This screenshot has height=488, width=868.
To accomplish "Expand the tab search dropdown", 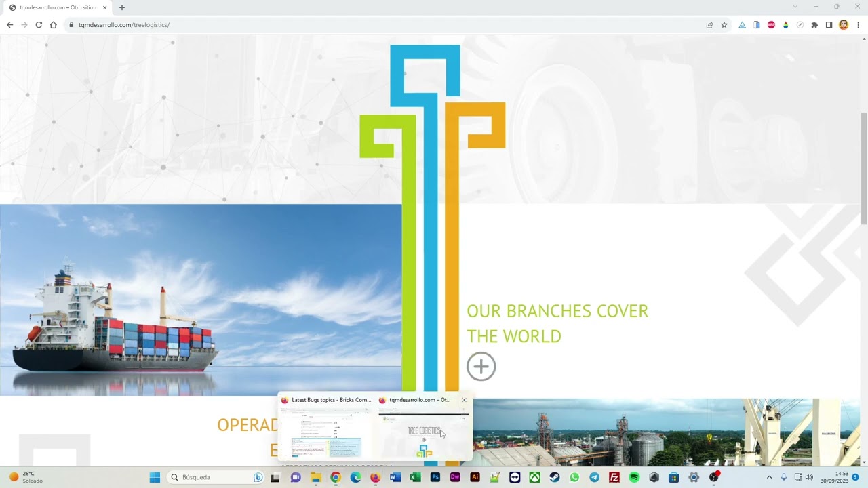I will pyautogui.click(x=795, y=7).
